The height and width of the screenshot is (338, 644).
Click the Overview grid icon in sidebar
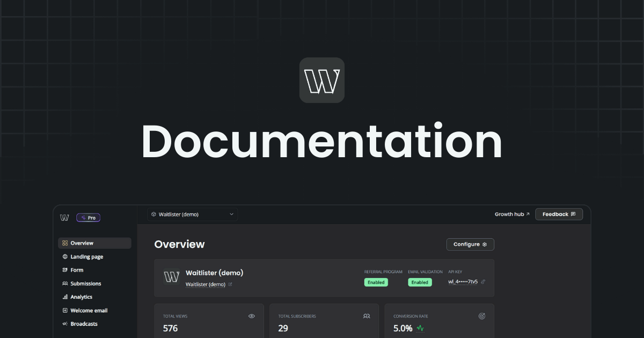65,243
